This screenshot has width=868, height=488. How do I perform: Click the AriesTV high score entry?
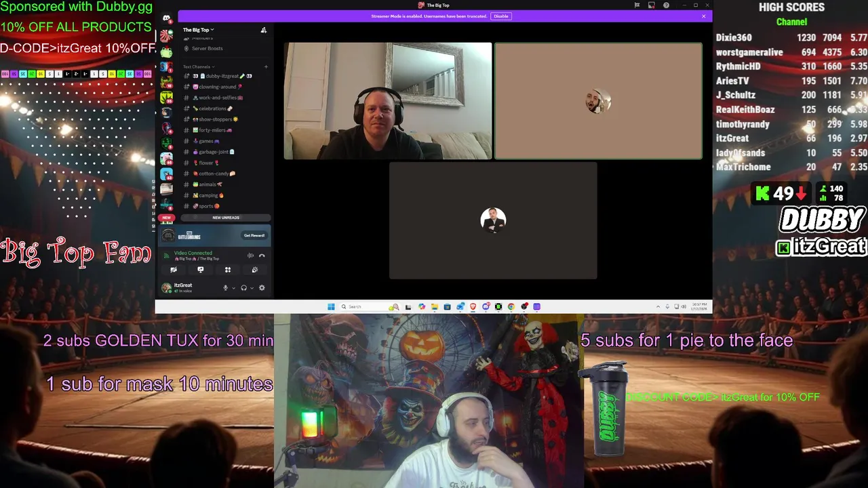pos(791,81)
